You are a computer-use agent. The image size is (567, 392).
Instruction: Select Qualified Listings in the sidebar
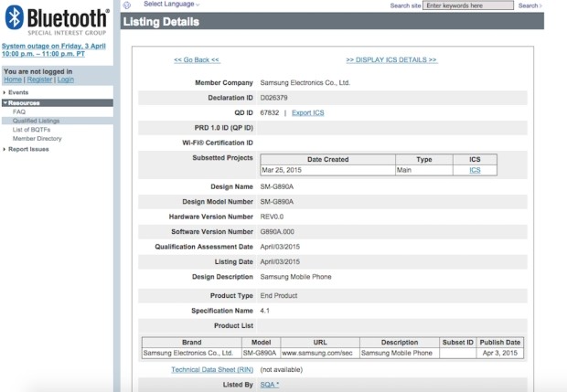[x=37, y=121]
